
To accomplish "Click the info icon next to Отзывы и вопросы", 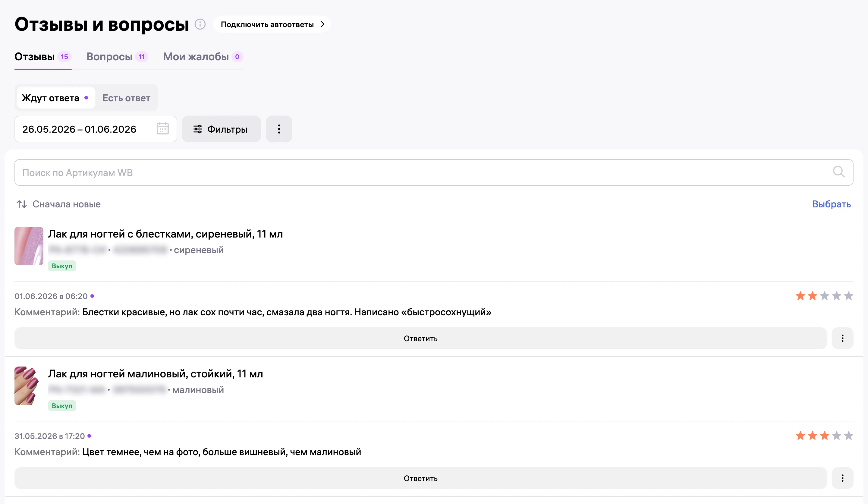I will click(200, 24).
